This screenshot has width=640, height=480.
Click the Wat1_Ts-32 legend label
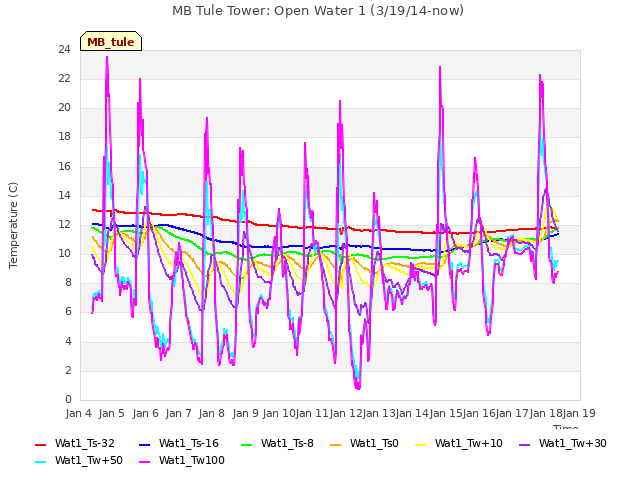[85, 443]
